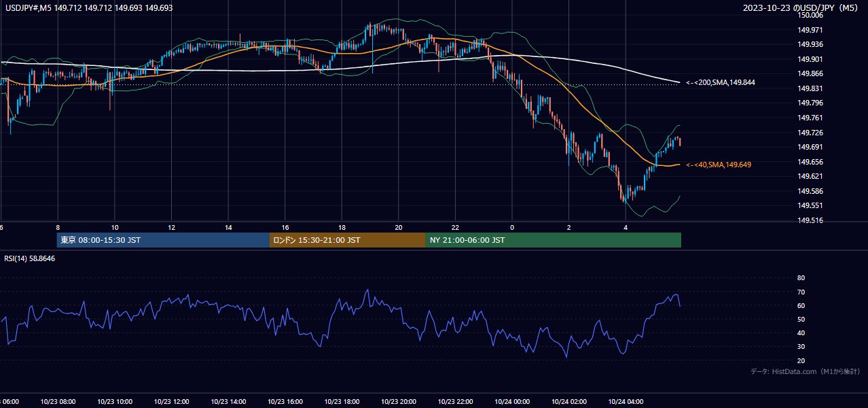Select the chart title '2023-10-23 のUSD/JPY (M5)'
The width and height of the screenshot is (868, 408).
tap(801, 8)
